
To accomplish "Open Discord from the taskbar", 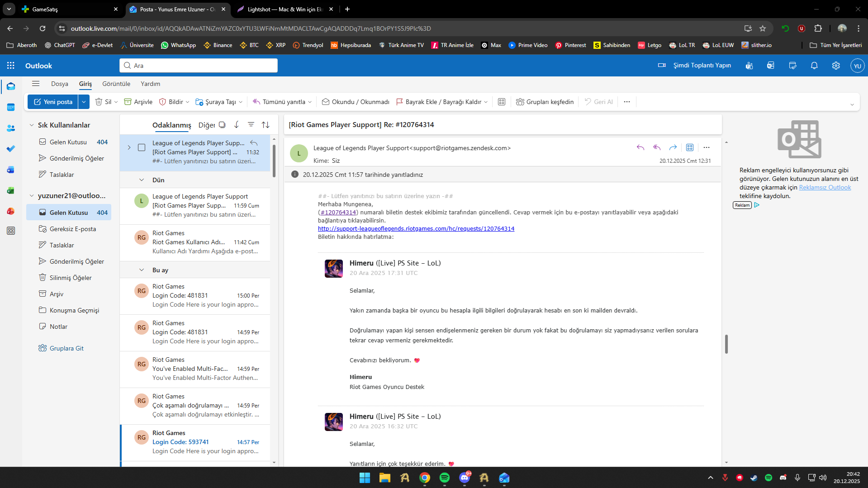I will click(465, 478).
